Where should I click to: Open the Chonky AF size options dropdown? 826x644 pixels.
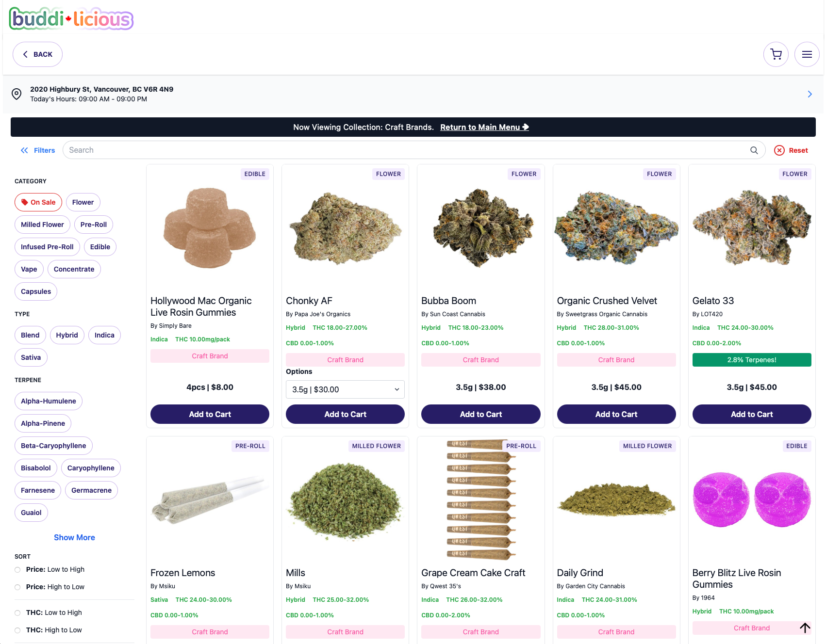click(x=345, y=389)
